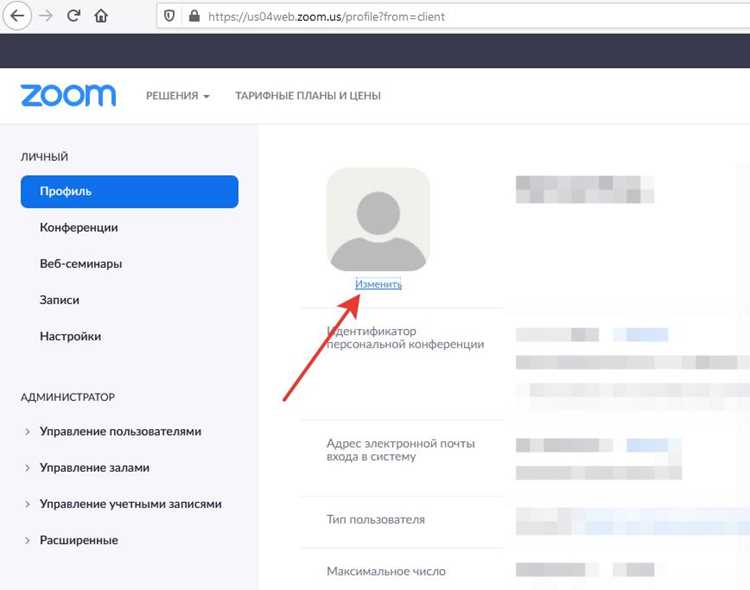Click the Изменить link under avatar
Image resolution: width=750 pixels, height=590 pixels.
[x=378, y=284]
